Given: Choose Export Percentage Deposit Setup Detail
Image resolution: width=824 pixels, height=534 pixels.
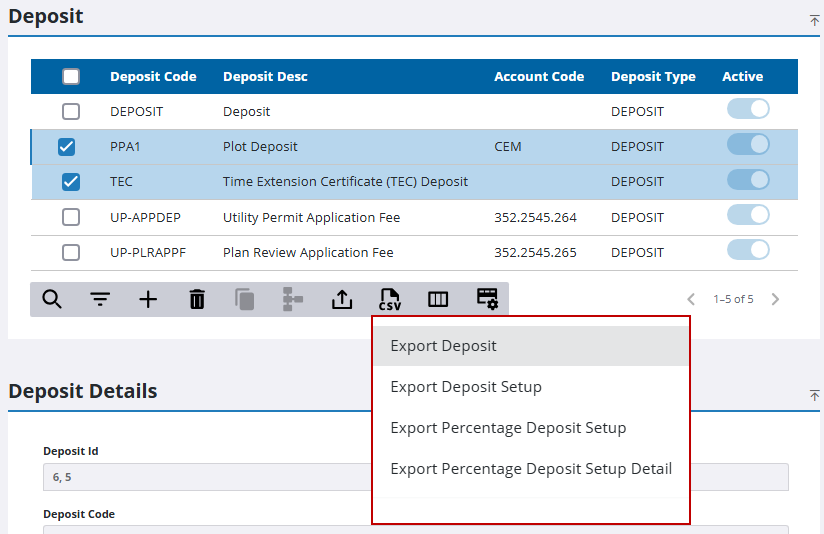Looking at the screenshot, I should point(531,469).
